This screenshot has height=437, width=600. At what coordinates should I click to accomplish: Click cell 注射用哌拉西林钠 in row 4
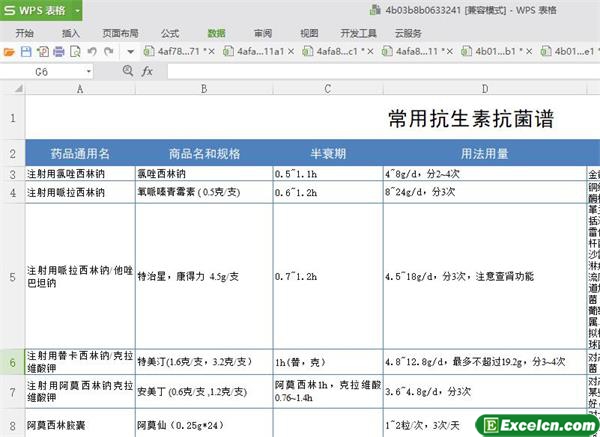tap(80, 192)
